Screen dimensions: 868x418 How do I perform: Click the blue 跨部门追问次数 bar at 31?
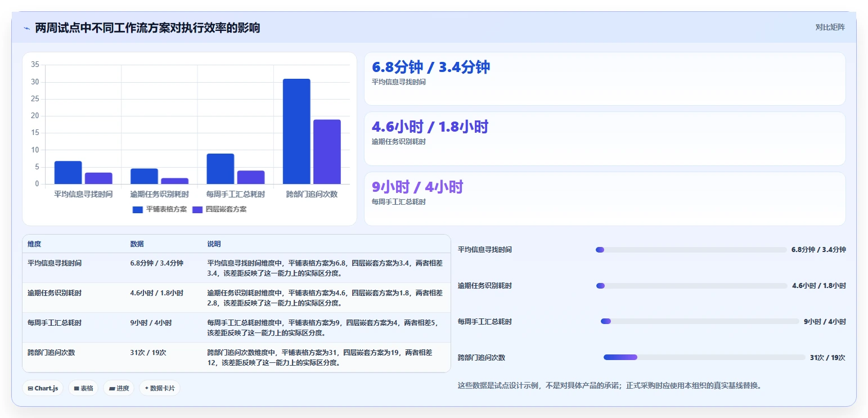296,131
